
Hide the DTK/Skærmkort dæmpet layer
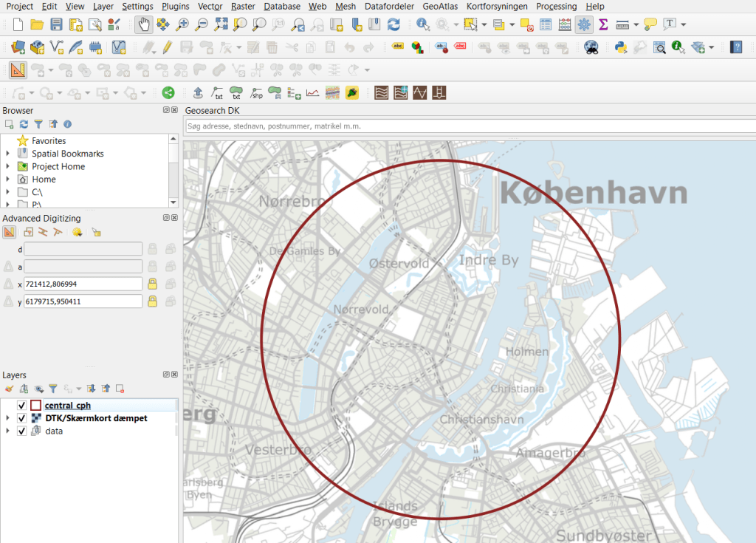pyautogui.click(x=21, y=418)
